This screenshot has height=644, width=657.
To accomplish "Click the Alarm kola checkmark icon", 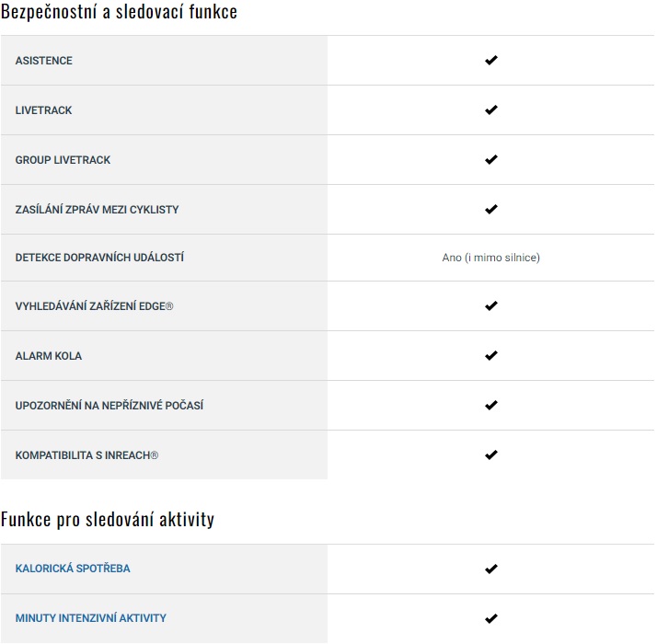I will (490, 355).
